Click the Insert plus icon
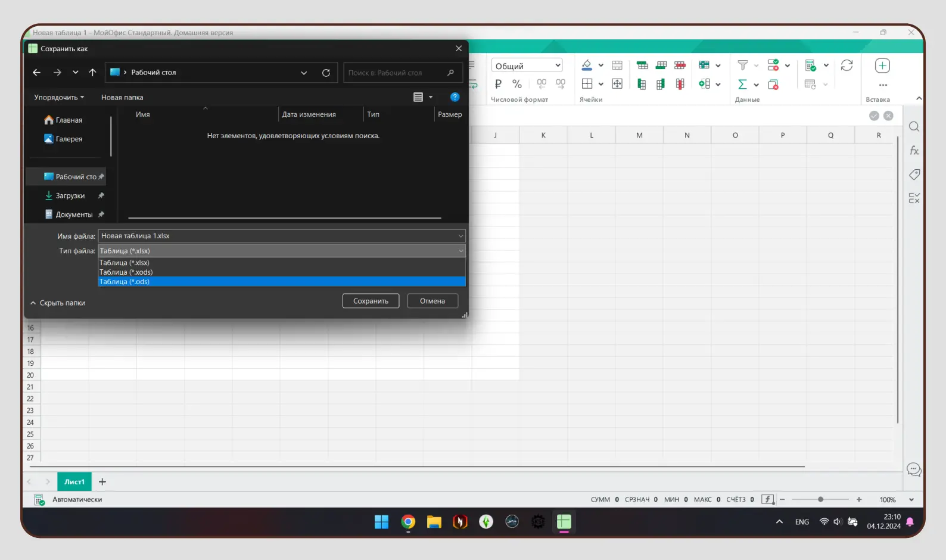The image size is (946, 560). (882, 66)
